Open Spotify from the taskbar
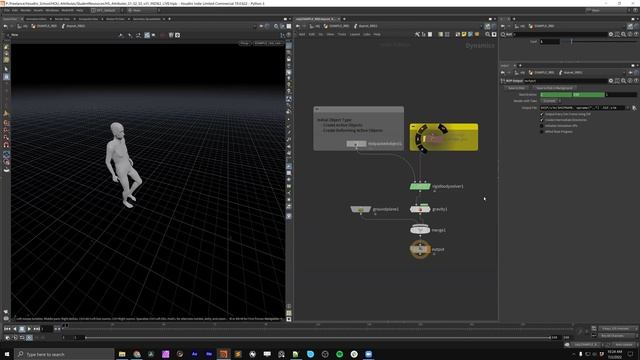Image resolution: width=640 pixels, height=360 pixels. [x=339, y=354]
